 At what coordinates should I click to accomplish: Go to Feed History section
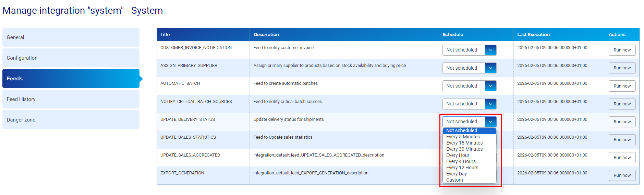click(x=71, y=99)
